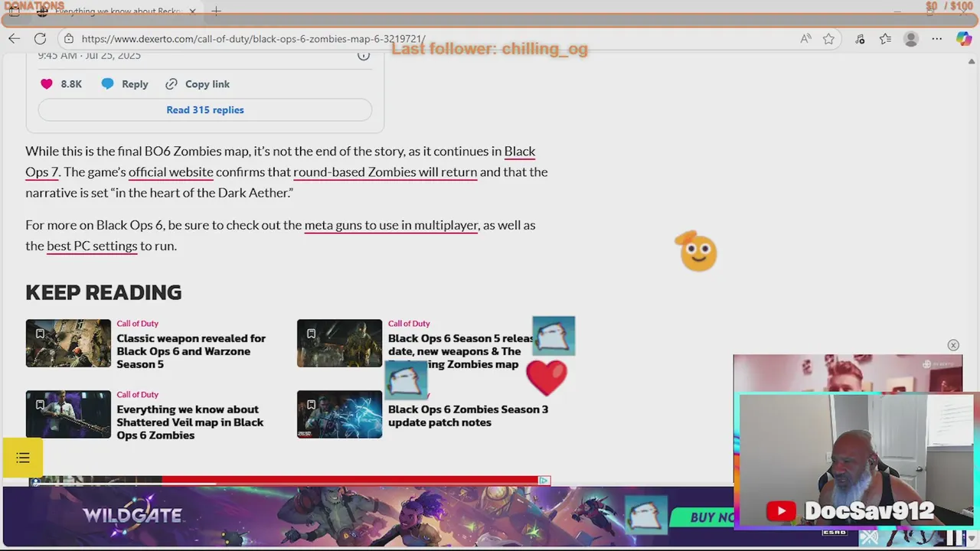Open Call of Duty tag above Shattered Veil

click(137, 394)
